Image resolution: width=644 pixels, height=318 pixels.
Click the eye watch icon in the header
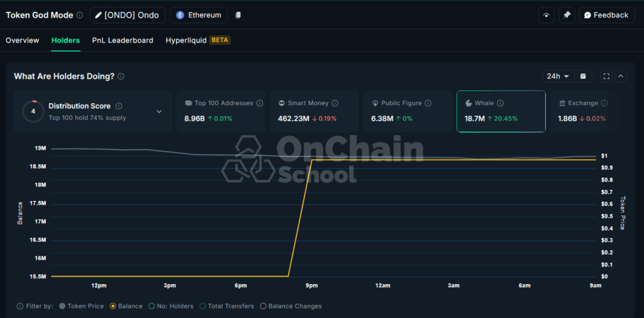point(547,15)
